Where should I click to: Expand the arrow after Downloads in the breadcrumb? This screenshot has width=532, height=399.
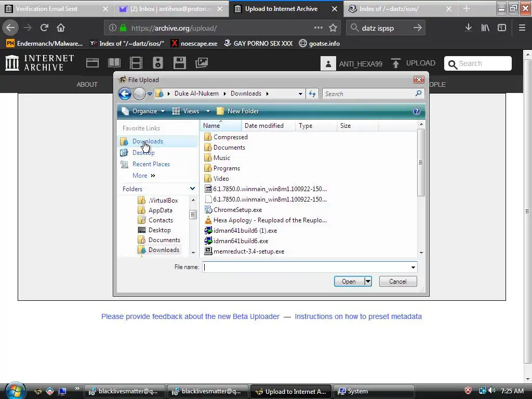click(268, 94)
